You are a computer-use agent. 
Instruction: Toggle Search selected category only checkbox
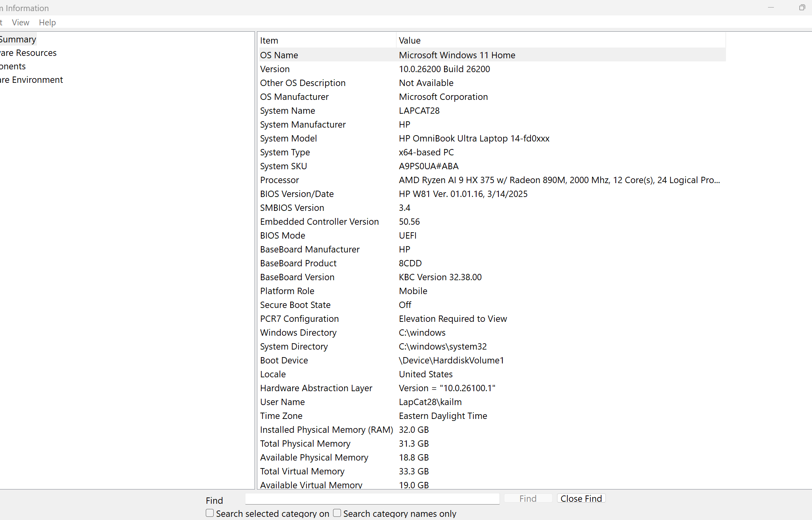coord(210,513)
